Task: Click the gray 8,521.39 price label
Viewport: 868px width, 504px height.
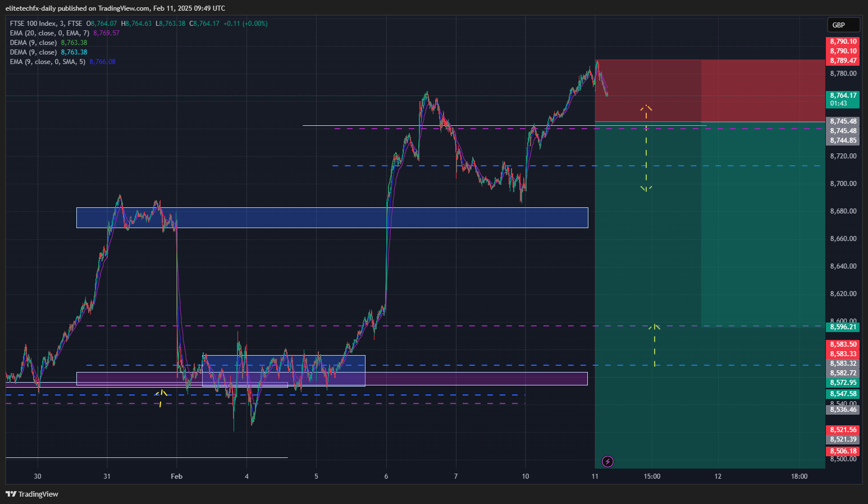Action: point(843,439)
